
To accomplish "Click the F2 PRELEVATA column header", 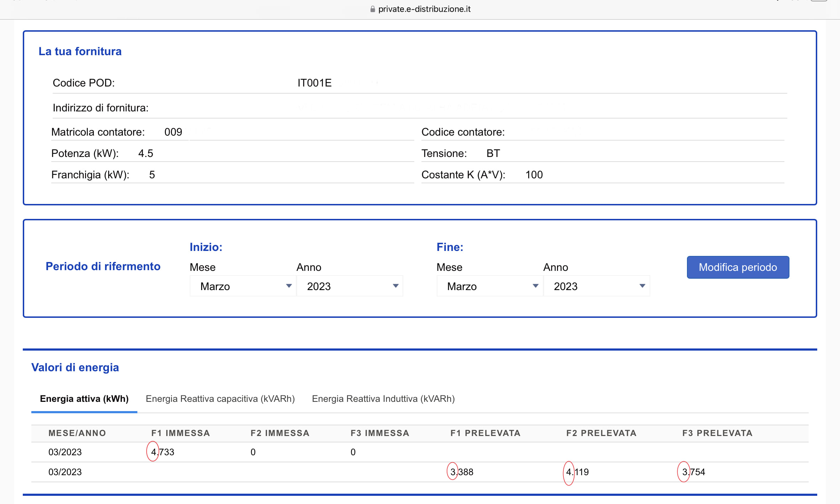I will coord(601,433).
